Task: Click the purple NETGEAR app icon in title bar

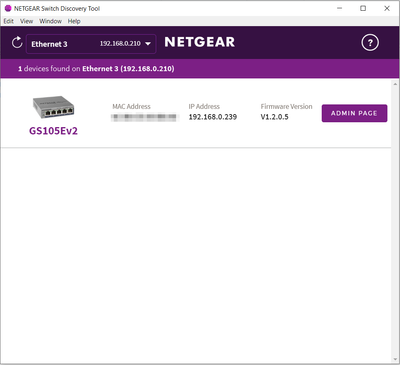Action: (8, 8)
